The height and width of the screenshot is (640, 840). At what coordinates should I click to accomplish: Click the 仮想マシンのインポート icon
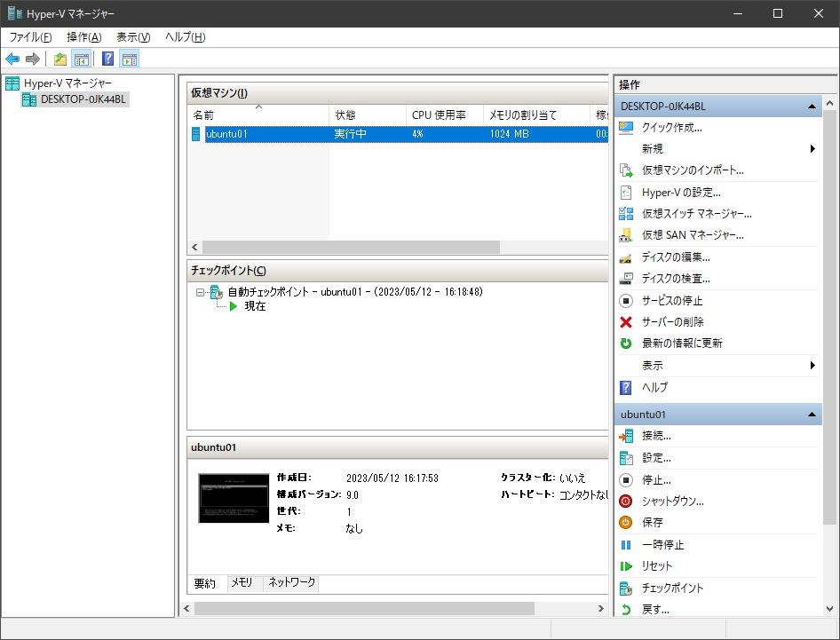[626, 170]
